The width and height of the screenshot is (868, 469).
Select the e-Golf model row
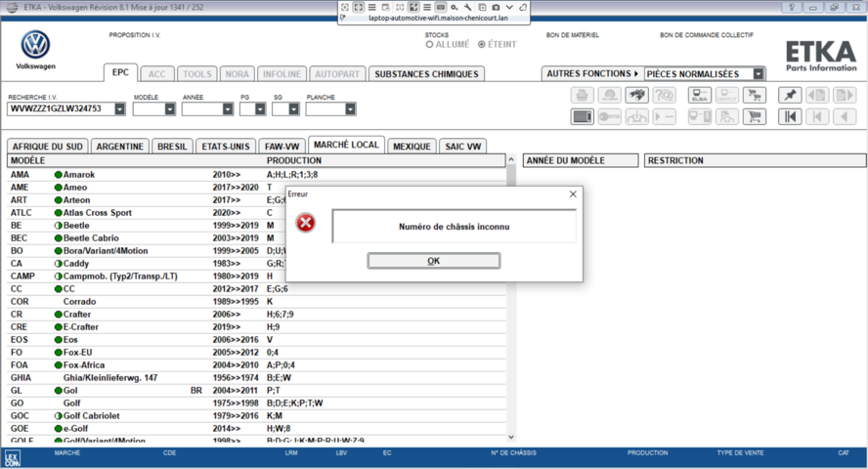pos(256,429)
